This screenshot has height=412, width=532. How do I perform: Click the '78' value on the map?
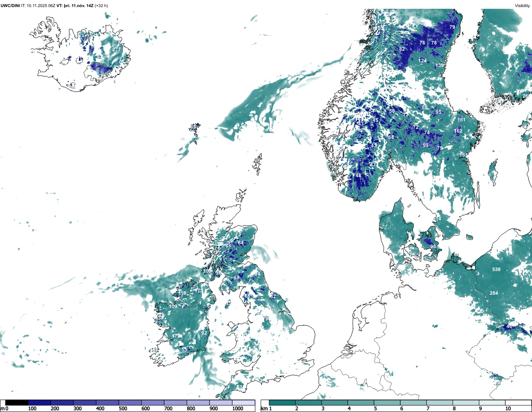coord(434,43)
